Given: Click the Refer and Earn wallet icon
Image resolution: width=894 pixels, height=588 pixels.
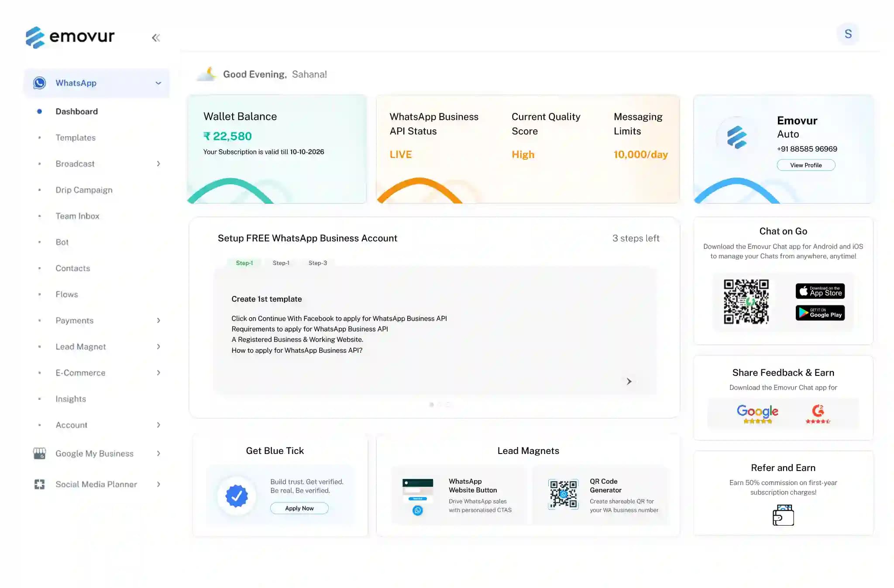Looking at the screenshot, I should pos(783,515).
